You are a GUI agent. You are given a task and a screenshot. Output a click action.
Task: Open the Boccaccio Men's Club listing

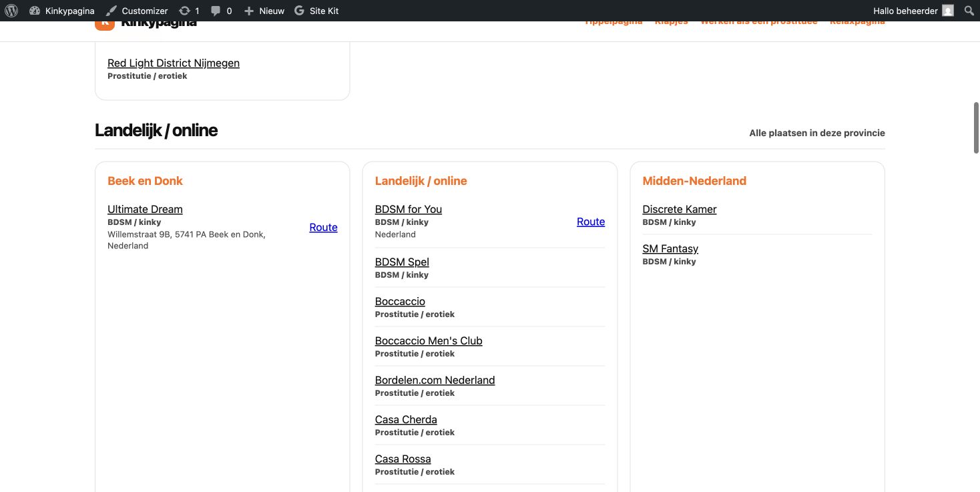click(429, 340)
